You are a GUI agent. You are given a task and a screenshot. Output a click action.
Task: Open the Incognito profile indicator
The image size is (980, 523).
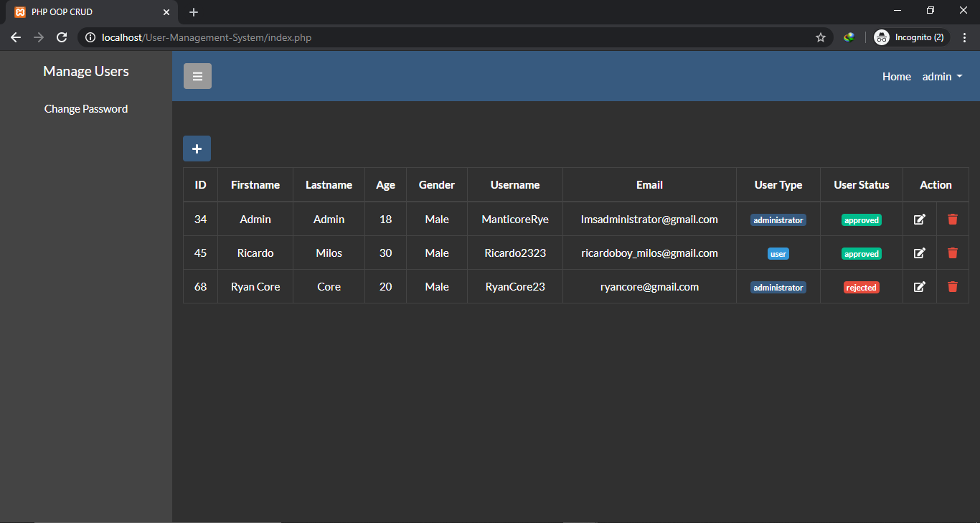(911, 37)
